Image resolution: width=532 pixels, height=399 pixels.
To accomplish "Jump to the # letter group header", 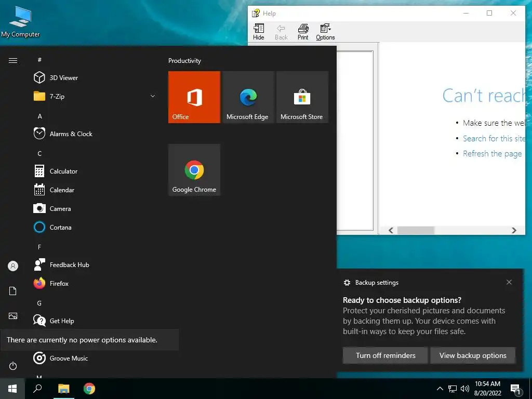I will point(39,60).
